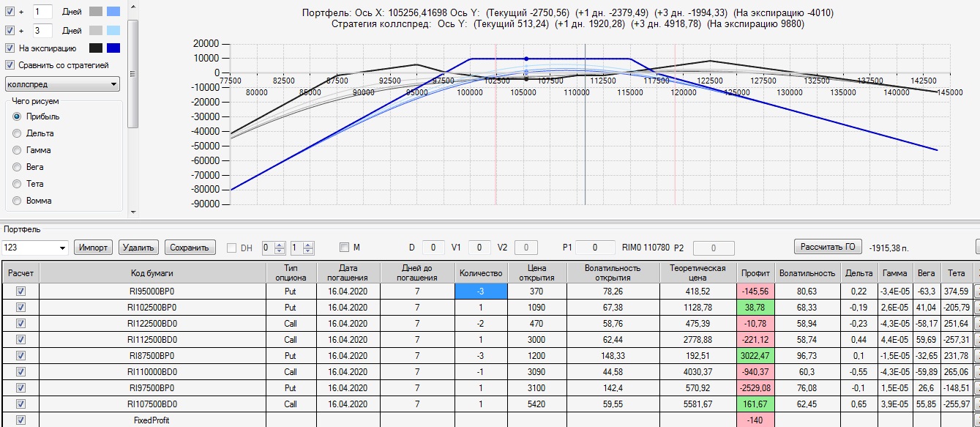This screenshot has width=980, height=427.
Task: Click the gray swatch for +1 day
Action: pos(96,12)
